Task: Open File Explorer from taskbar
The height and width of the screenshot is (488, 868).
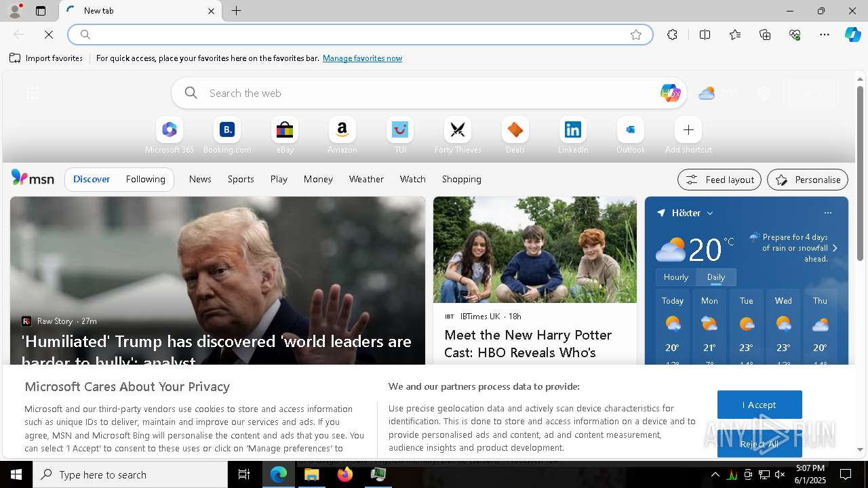Action: (x=312, y=474)
